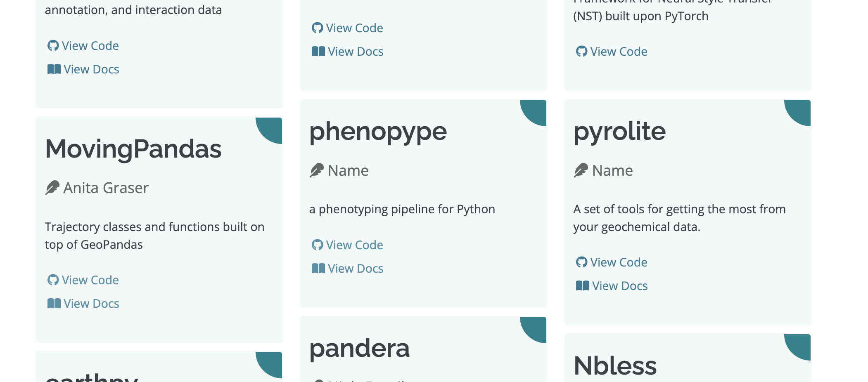Image resolution: width=868 pixels, height=382 pixels.
Task: Click book icon in MovingPandas card
Action: pos(54,304)
